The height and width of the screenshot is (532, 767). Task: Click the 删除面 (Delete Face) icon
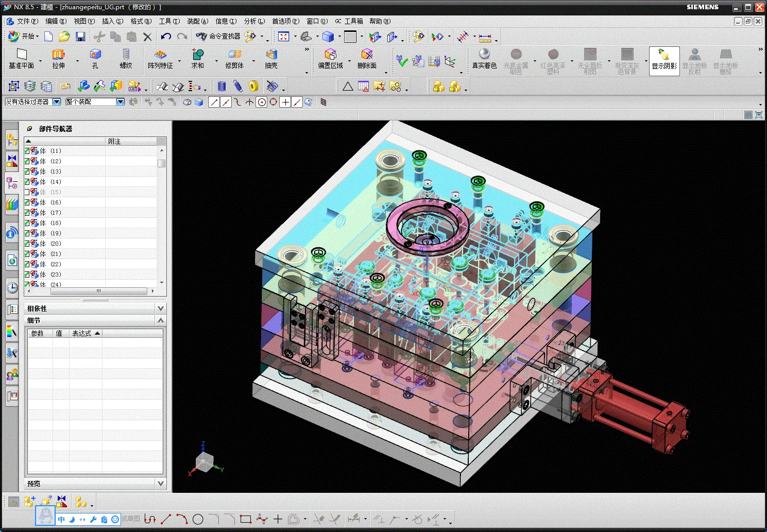point(367,55)
